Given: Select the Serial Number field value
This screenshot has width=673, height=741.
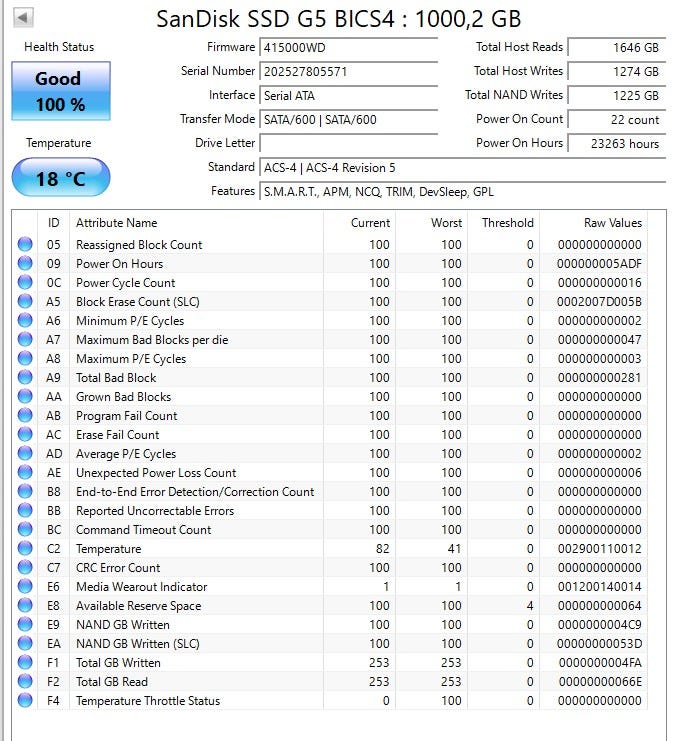Looking at the screenshot, I should pos(349,72).
